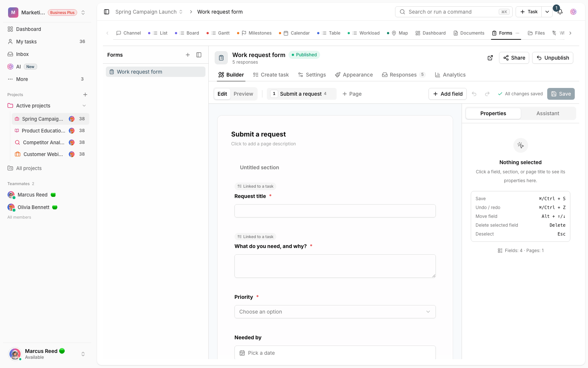Screen dimensions: 588x368
Task: Switch to Preview mode
Action: [x=243, y=94]
